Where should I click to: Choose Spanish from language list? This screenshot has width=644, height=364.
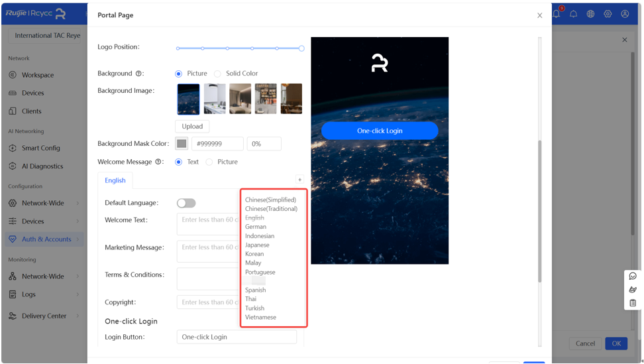pos(256,290)
